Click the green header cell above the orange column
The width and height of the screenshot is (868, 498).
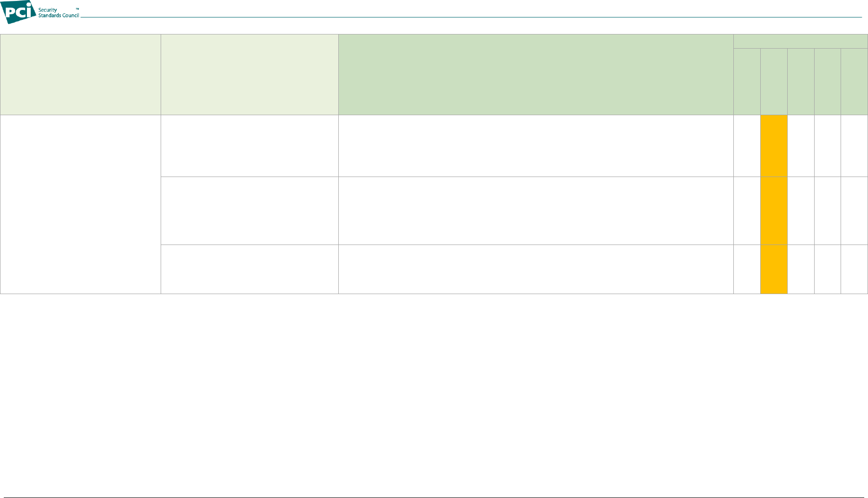[774, 82]
